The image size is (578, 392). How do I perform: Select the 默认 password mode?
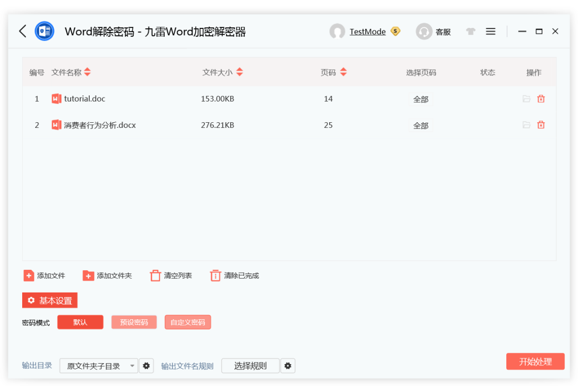click(80, 322)
